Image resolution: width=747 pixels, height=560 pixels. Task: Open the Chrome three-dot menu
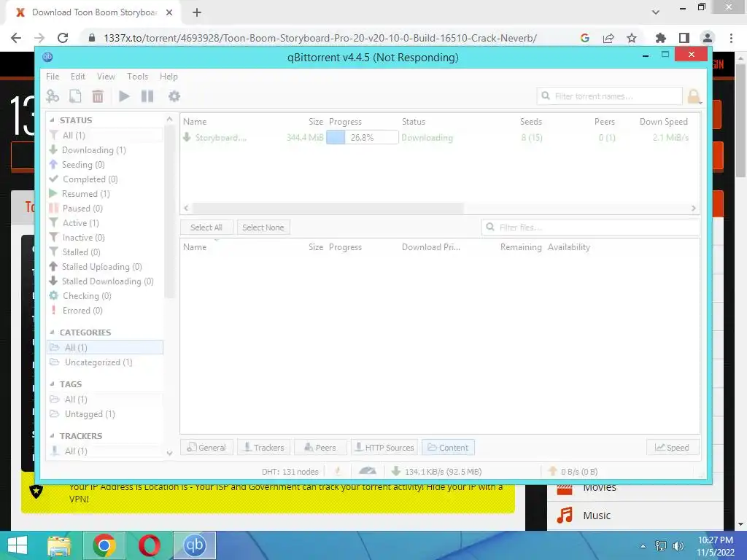[731, 38]
